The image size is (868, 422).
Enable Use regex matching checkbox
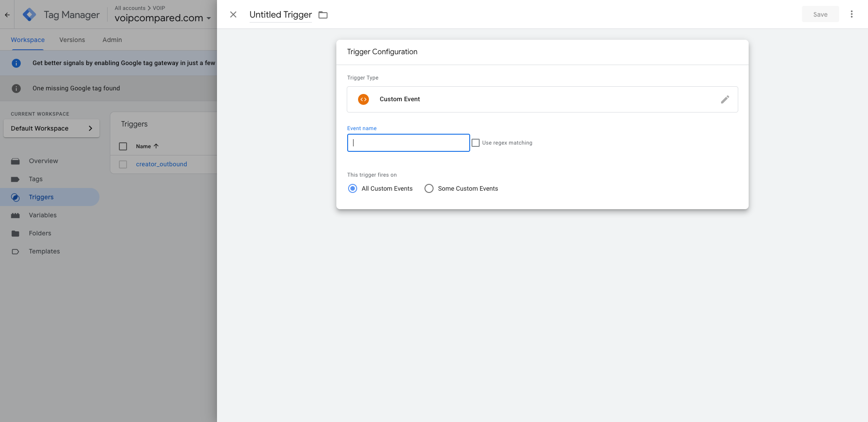476,143
